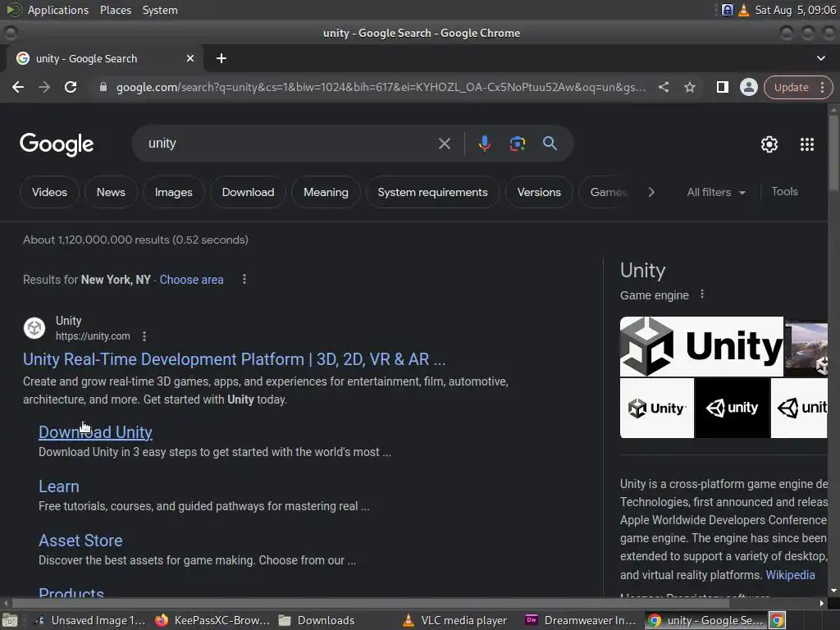Select the Versions filter chip
Screen dimensions: 840x630
539,192
